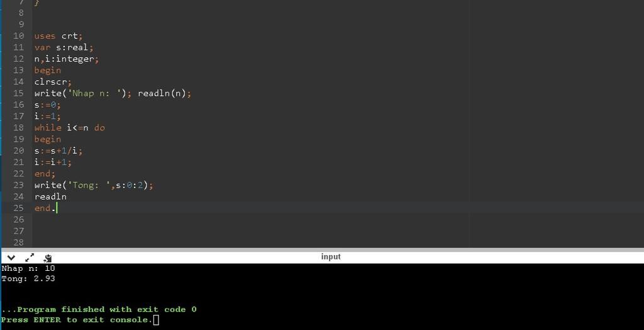Click '...Program finished with exit code 0' message

99,309
